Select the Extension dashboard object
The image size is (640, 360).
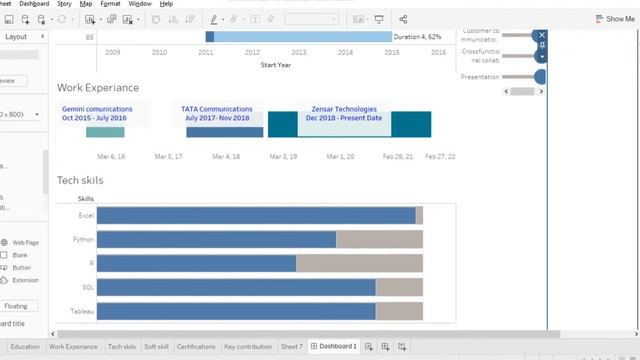[20, 280]
